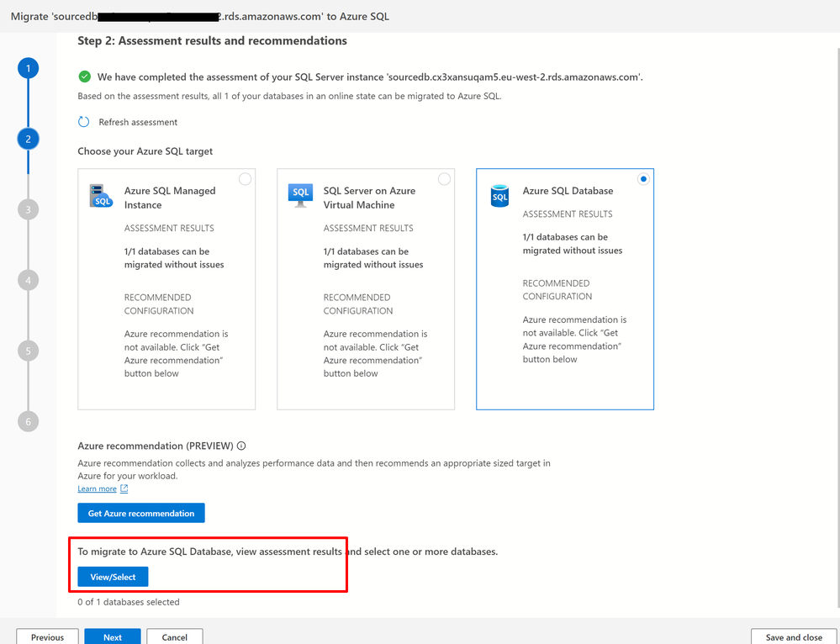Click the Azure SQL Database cylinder icon
This screenshot has height=644, width=840.
click(499, 196)
